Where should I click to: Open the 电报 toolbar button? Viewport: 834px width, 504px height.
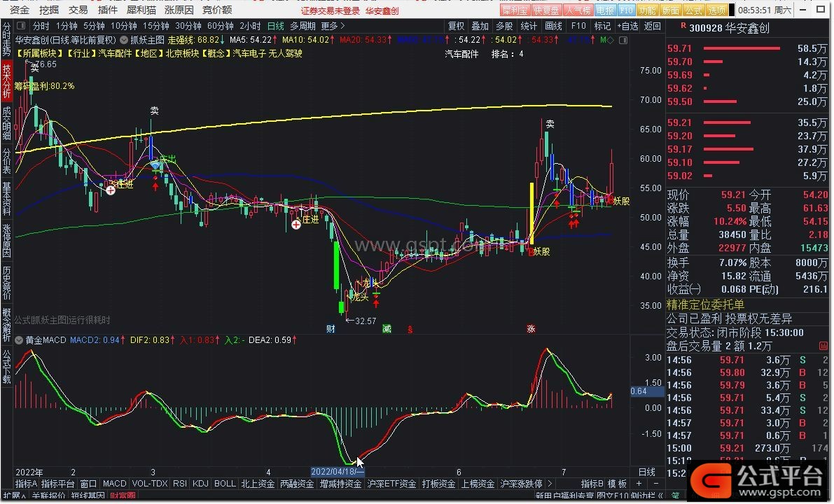click(605, 10)
